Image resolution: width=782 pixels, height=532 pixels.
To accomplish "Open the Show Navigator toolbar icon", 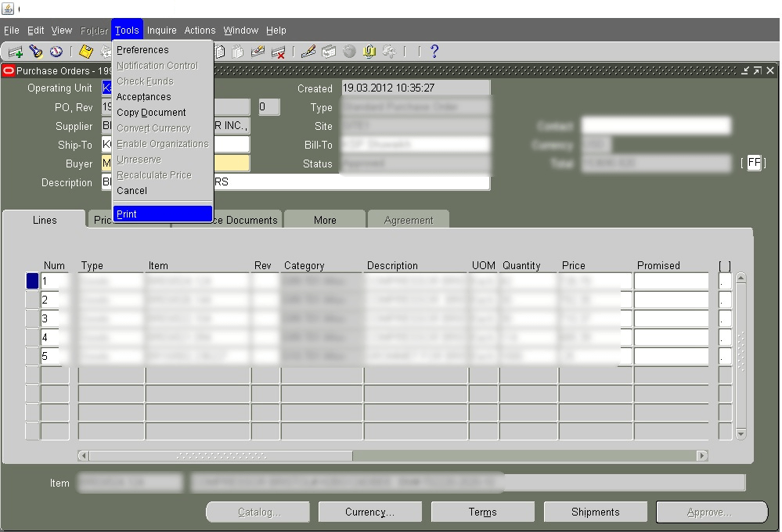I will (55, 50).
